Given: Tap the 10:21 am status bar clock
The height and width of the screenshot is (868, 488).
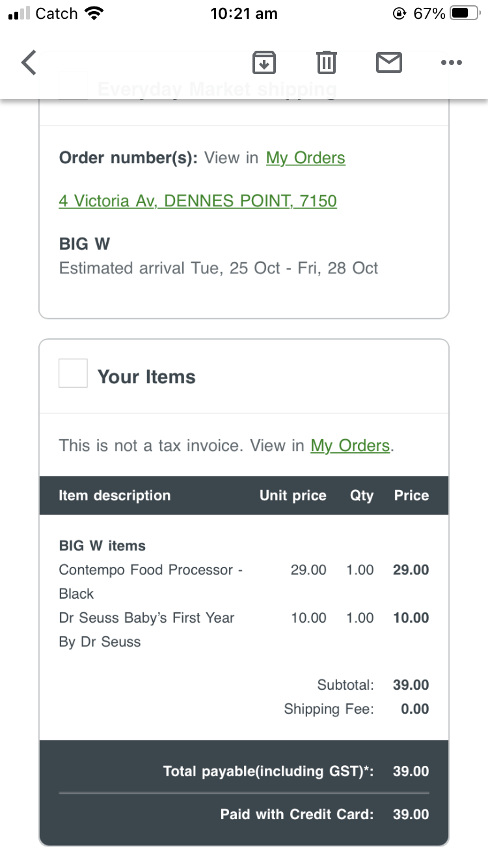Looking at the screenshot, I should click(244, 14).
